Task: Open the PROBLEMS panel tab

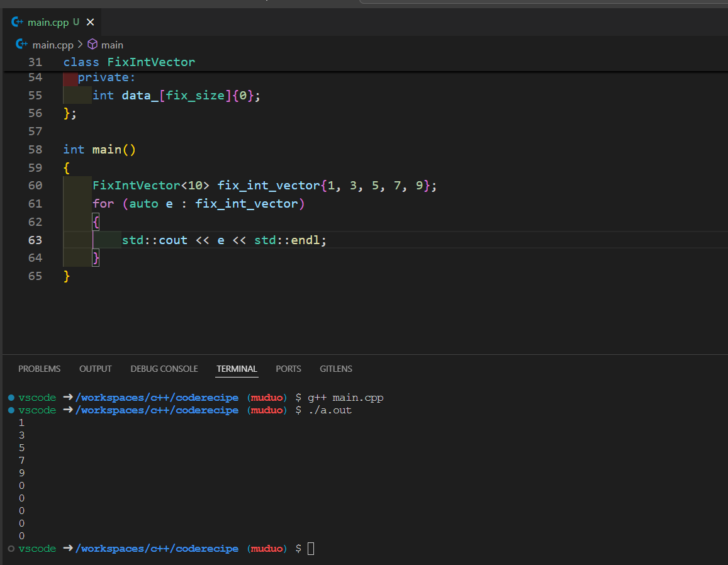Action: pyautogui.click(x=40, y=369)
